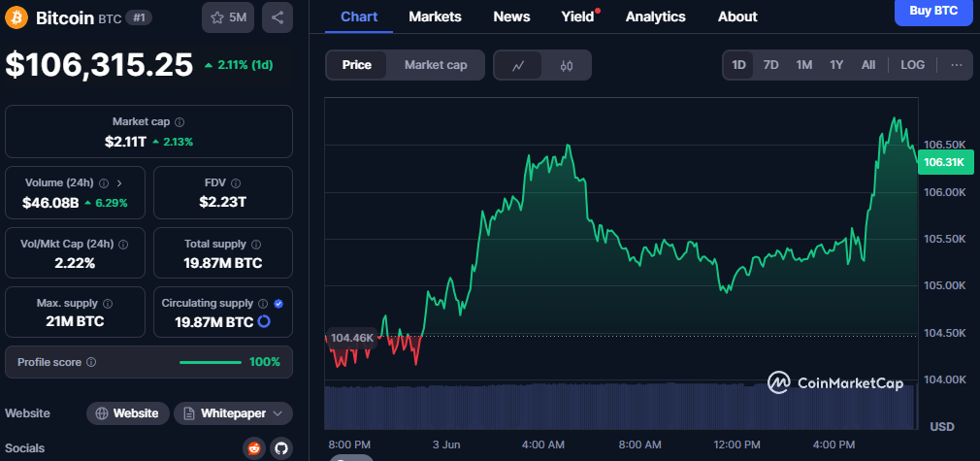Screen dimensions: 980x461
Task: Open the GitHub social icon
Action: (x=280, y=447)
